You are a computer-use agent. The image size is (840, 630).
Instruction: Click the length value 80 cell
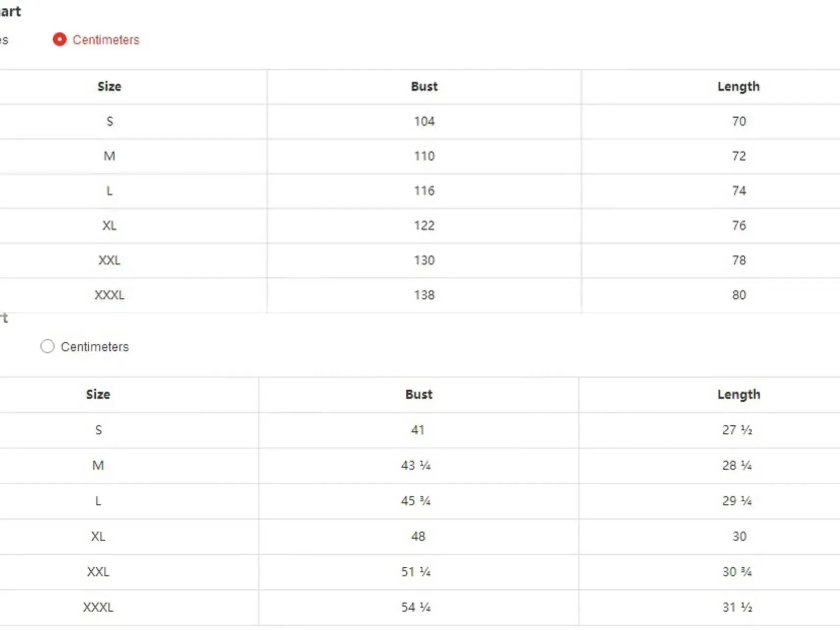(738, 295)
